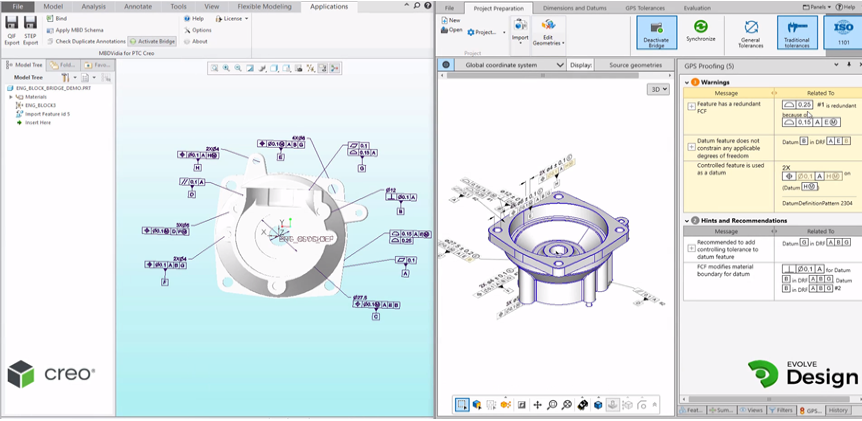Open the Creo File menu
This screenshot has width=862, height=421.
tap(18, 7)
